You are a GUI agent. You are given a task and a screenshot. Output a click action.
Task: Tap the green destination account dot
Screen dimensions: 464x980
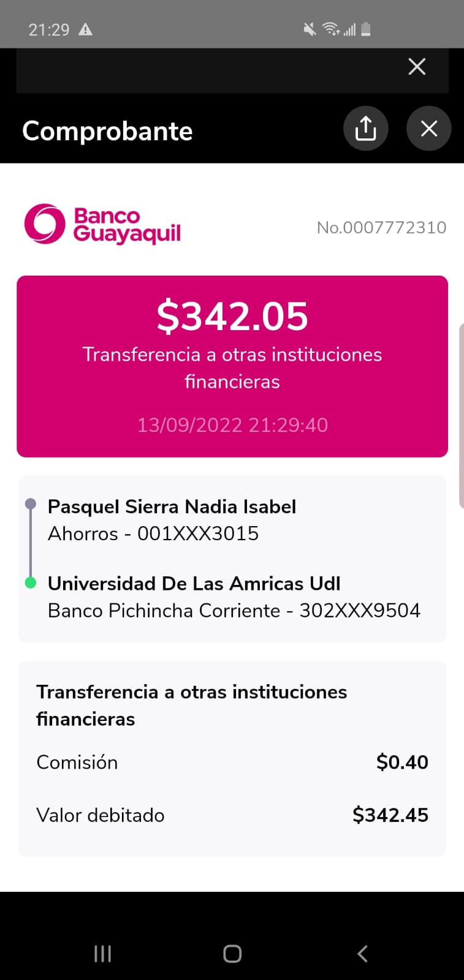30,582
